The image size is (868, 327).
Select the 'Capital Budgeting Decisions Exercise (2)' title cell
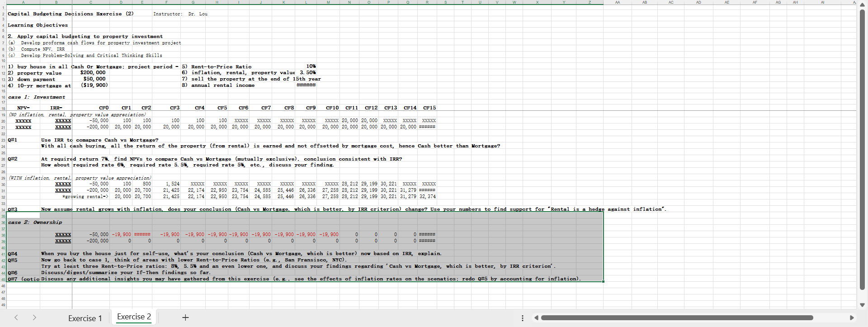pos(71,14)
